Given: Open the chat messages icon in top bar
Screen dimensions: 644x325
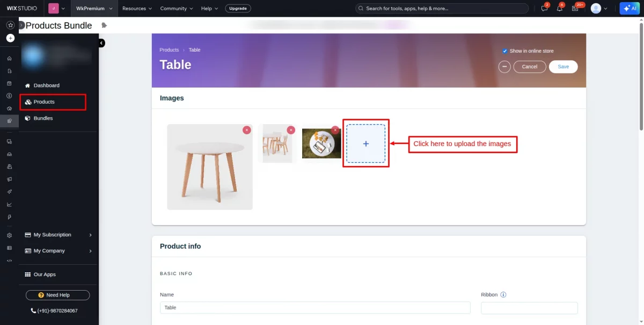Looking at the screenshot, I should coord(544,8).
